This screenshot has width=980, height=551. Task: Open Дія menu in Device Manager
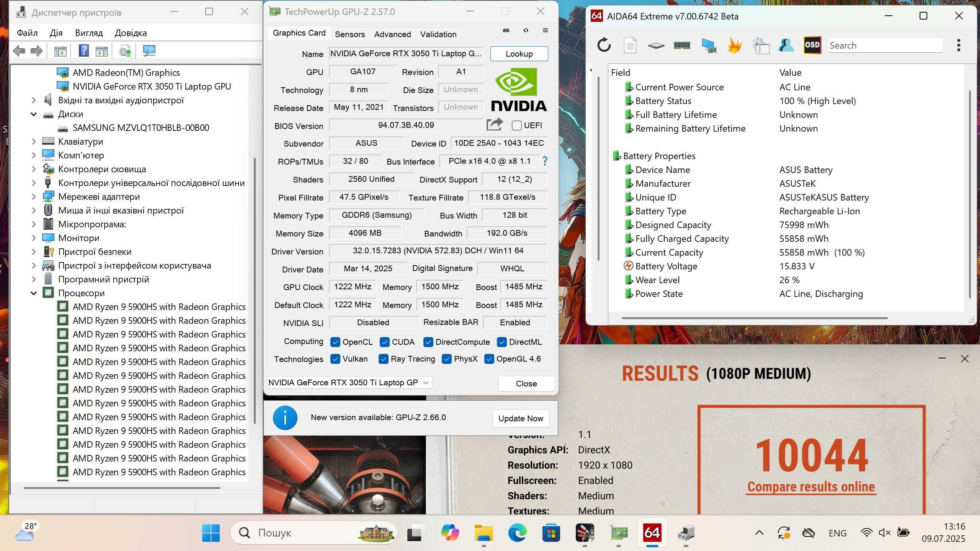56,33
